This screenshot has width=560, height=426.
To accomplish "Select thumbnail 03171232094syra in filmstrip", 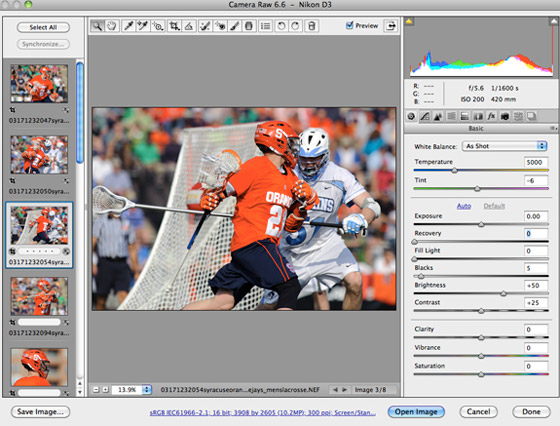I will tap(39, 296).
